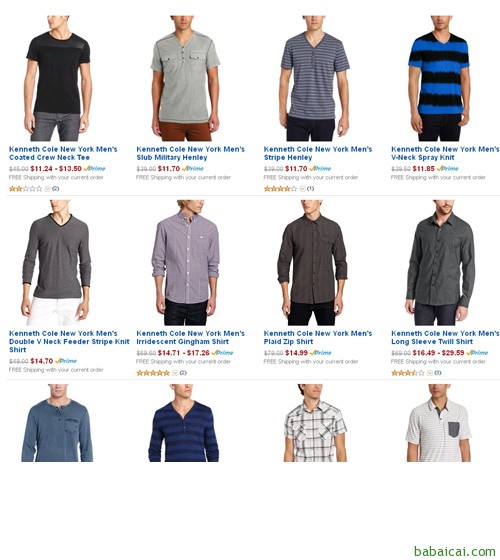This screenshot has width=500, height=560.
Task: Expand rating dropdown for Coated Crew Neck Tee
Action: 48,189
